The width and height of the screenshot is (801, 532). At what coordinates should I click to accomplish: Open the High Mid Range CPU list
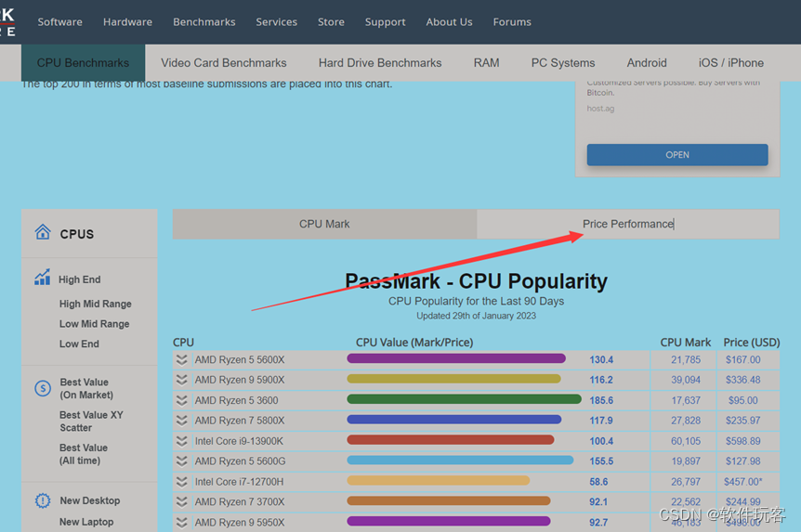(x=96, y=304)
